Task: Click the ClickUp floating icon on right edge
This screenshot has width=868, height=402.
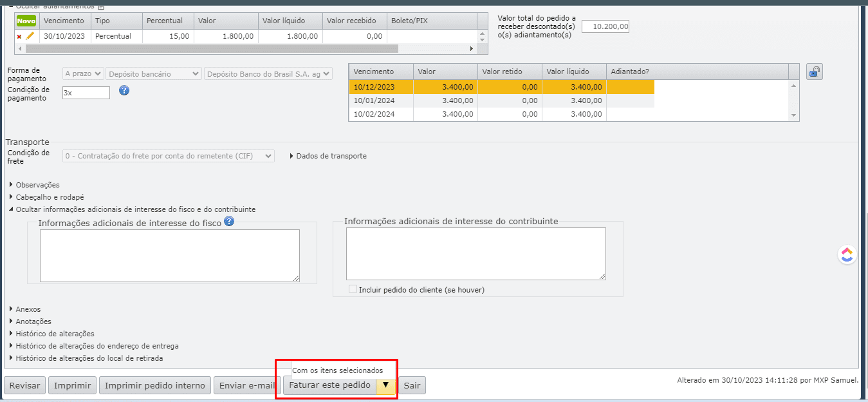Action: point(847,254)
